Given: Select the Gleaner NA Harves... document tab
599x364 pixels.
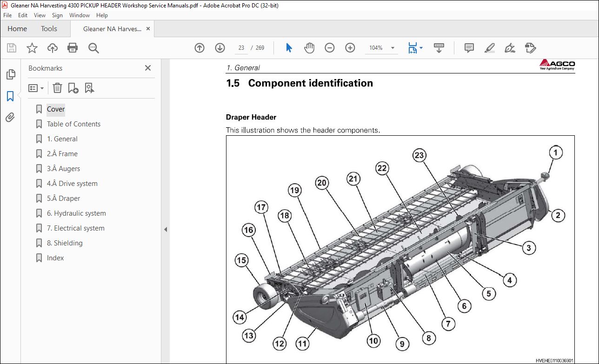Looking at the screenshot, I should coord(112,29).
